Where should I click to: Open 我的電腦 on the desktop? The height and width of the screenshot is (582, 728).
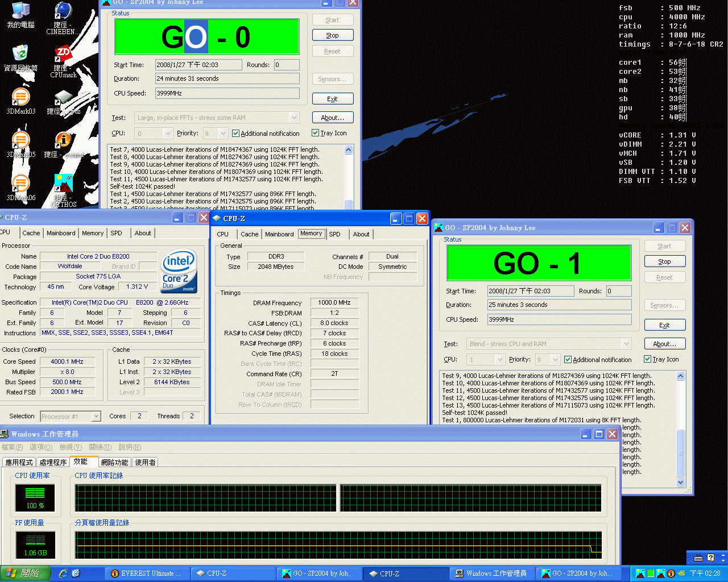[20, 11]
